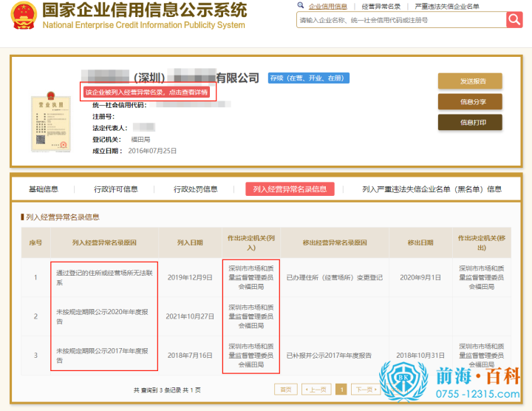This screenshot has width=532, height=411.
Task: Click the 信息打印 button
Action: click(x=470, y=122)
